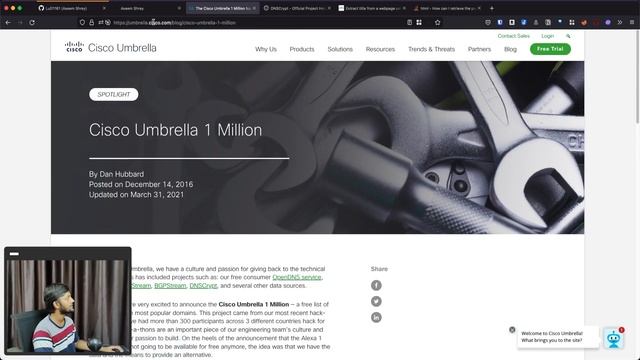Click 'Posted on December 14, 2016' text
The image size is (640, 360).
(x=141, y=184)
